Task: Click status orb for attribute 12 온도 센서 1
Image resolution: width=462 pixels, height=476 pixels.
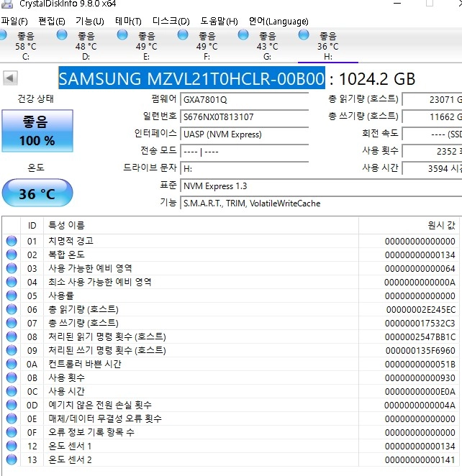Action: (12, 446)
